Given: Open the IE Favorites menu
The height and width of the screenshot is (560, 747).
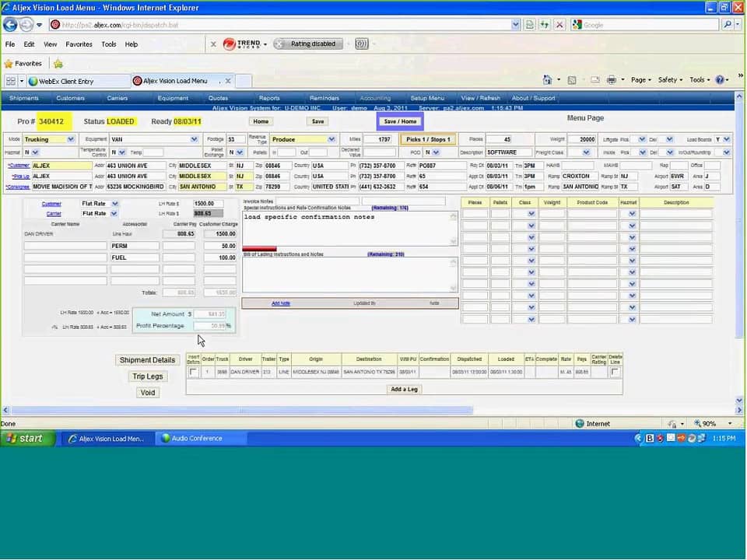Looking at the screenshot, I should 79,44.
